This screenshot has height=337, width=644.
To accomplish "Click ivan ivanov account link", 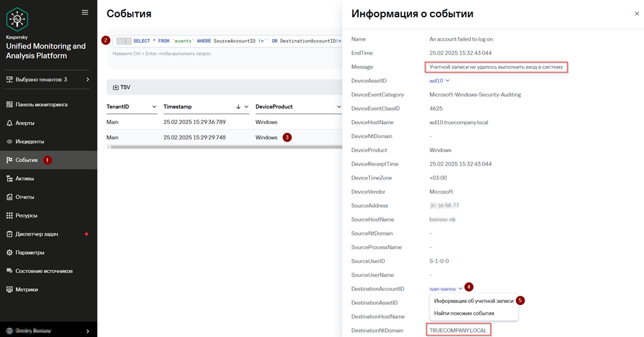I will point(443,289).
